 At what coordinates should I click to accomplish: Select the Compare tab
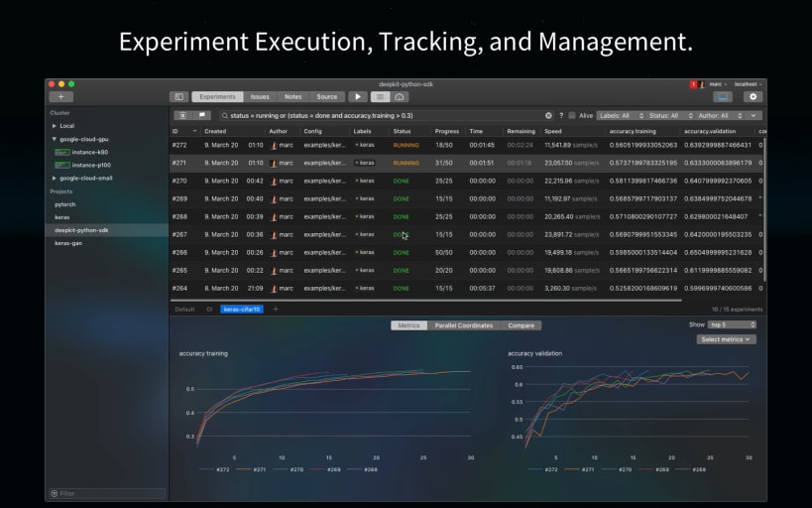(x=521, y=325)
